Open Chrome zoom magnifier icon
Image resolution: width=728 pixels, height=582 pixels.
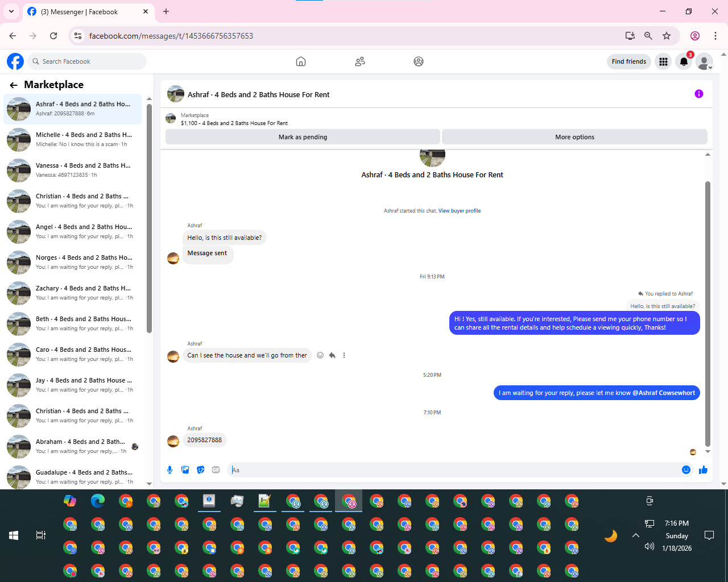[648, 36]
